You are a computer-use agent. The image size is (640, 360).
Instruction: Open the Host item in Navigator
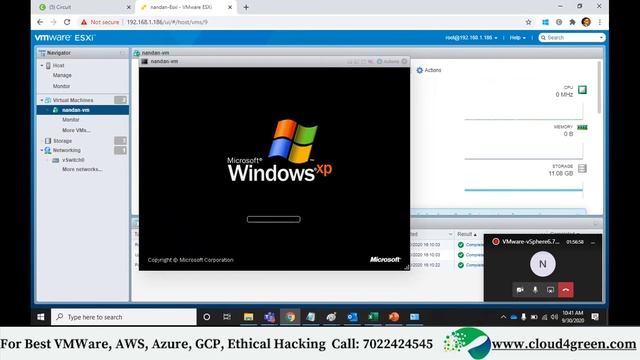click(58, 65)
